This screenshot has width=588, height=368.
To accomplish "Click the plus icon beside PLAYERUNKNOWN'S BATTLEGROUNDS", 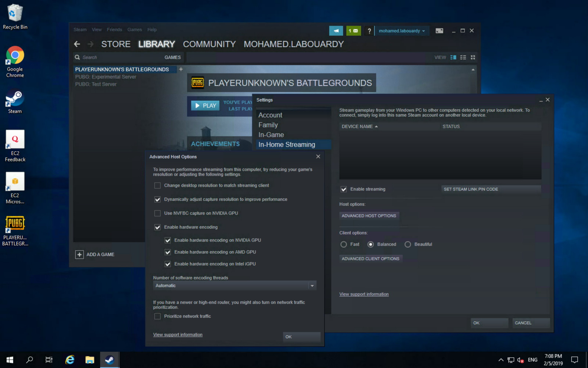I will point(181,69).
